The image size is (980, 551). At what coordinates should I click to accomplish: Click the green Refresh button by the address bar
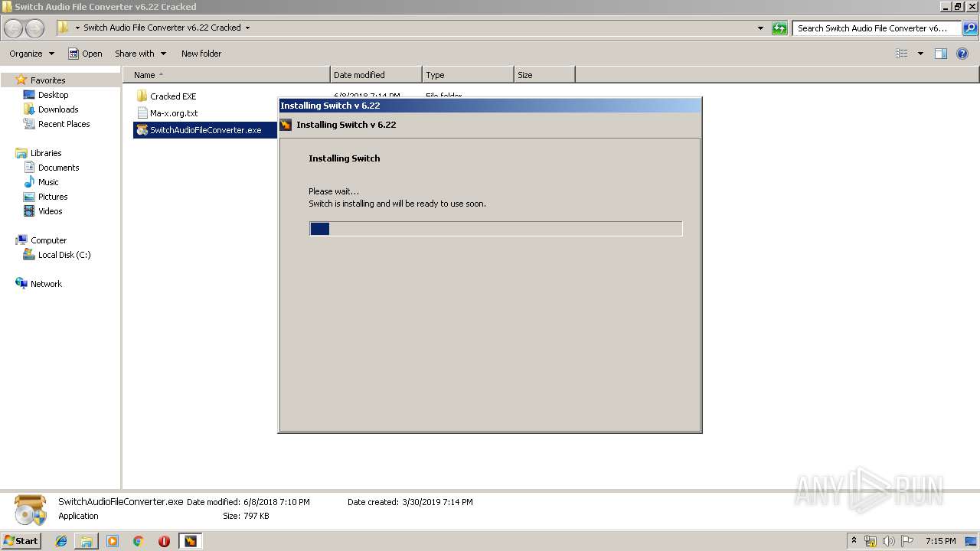point(779,28)
